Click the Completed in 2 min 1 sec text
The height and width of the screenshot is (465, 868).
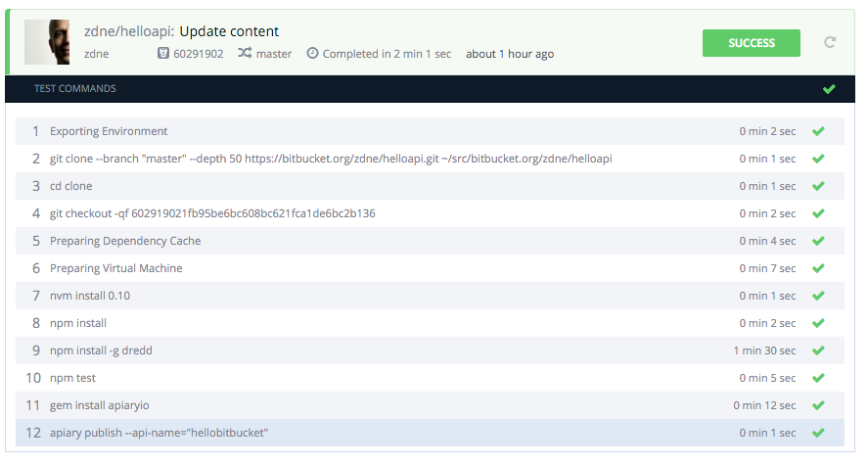387,54
